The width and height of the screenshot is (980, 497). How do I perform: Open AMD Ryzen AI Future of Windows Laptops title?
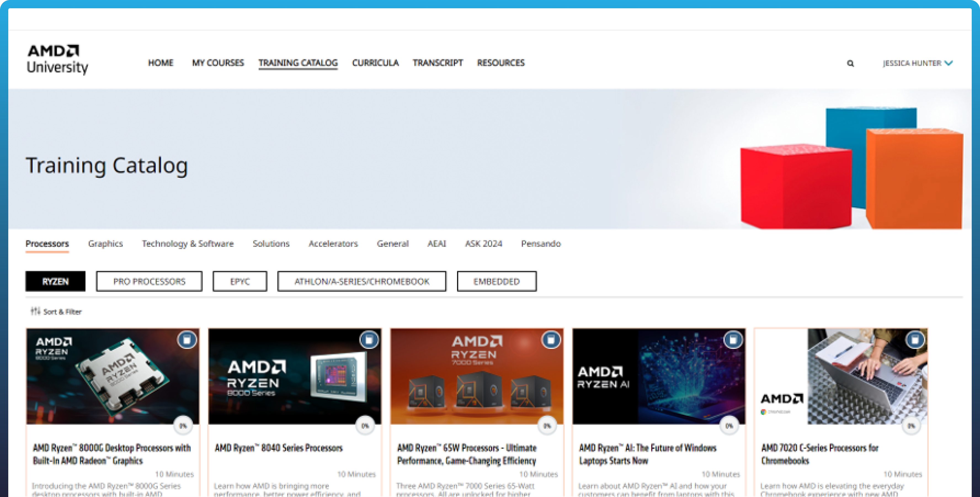[648, 454]
